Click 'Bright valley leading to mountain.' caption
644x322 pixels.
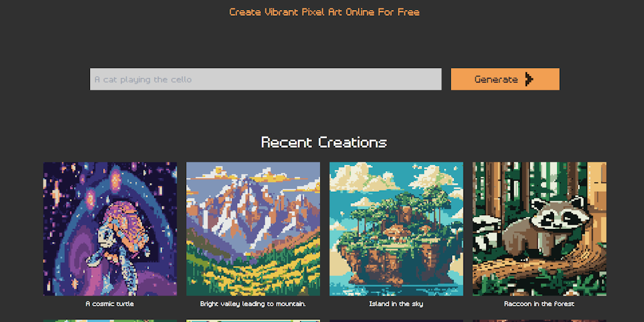(x=253, y=304)
